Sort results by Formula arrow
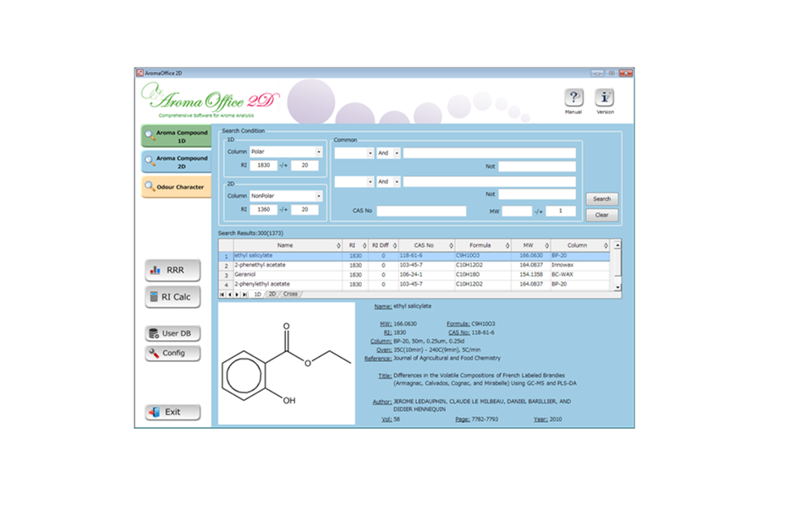Image resolution: width=812 pixels, height=516 pixels. point(507,245)
